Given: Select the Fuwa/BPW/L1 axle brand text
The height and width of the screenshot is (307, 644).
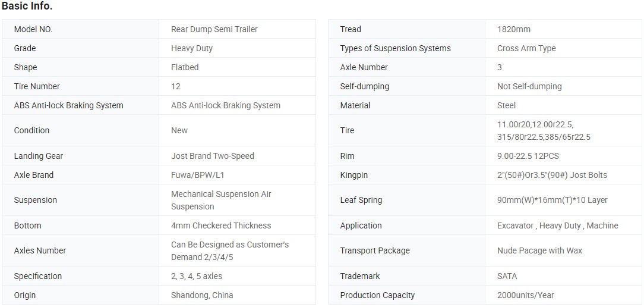Looking at the screenshot, I should coord(198,175).
